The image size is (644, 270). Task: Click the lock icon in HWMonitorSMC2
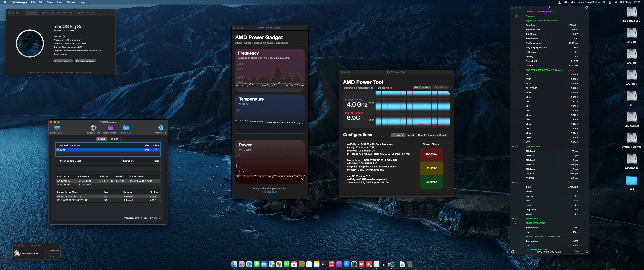(587, 252)
